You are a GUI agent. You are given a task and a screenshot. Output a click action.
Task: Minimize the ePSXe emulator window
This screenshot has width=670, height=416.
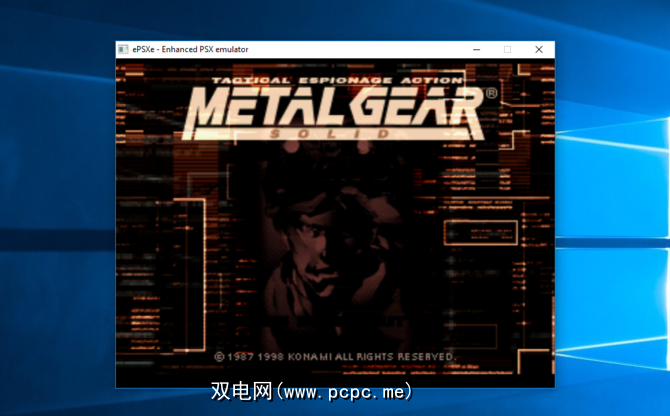476,50
